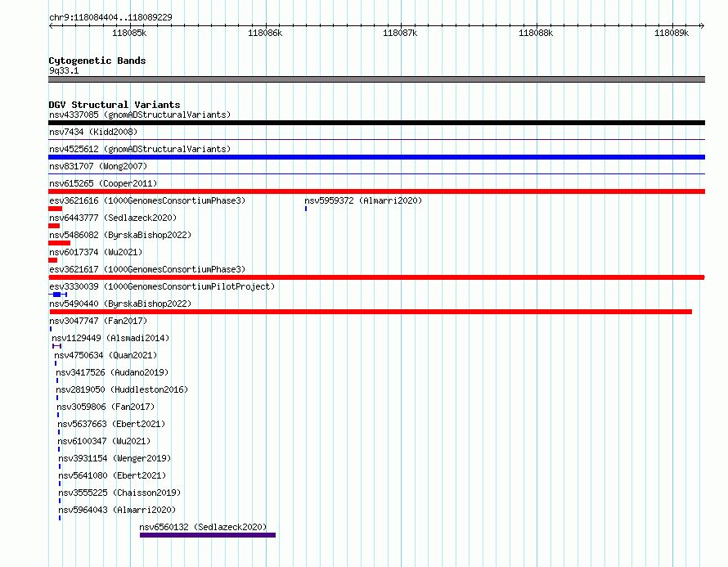Click the 118086k ruler tick label

point(265,33)
